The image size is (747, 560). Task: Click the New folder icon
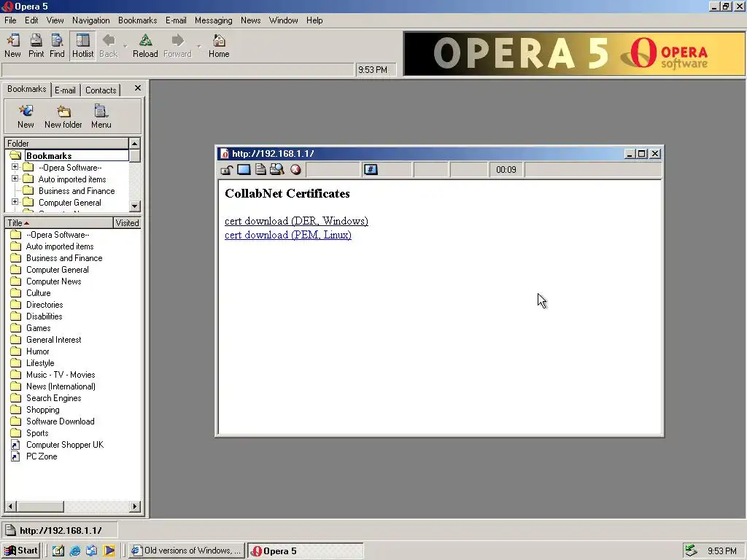(x=63, y=117)
